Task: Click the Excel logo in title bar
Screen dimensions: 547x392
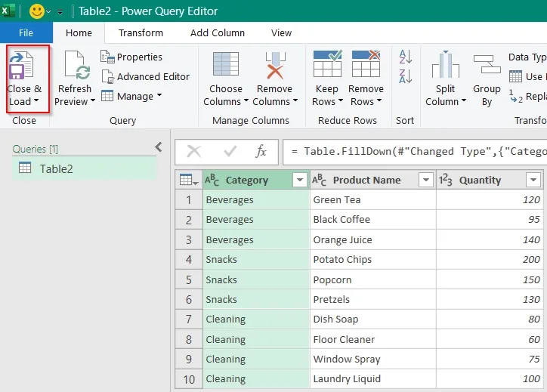Action: coord(8,11)
